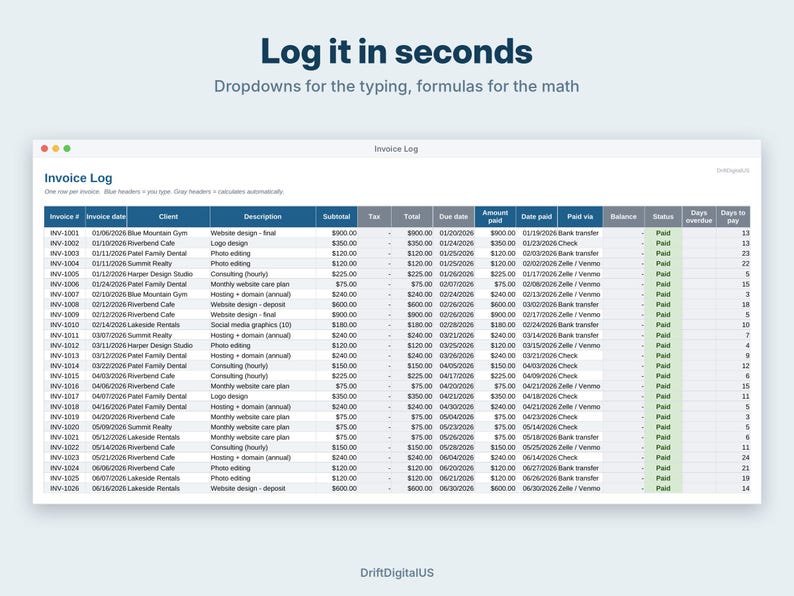Select invoice number INV-1002 cell
Viewport: 794px width, 596px height.
pyautogui.click(x=65, y=243)
